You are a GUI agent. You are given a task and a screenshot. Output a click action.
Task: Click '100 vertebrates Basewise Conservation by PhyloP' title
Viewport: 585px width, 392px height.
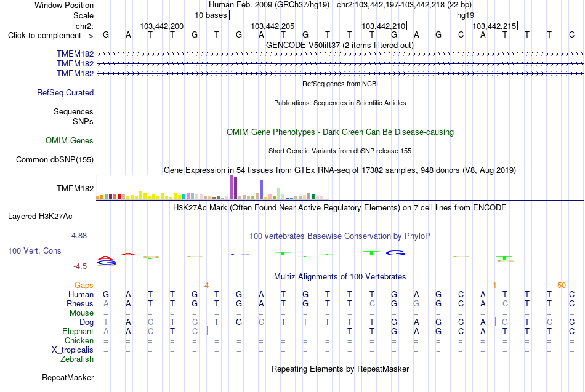coord(339,236)
